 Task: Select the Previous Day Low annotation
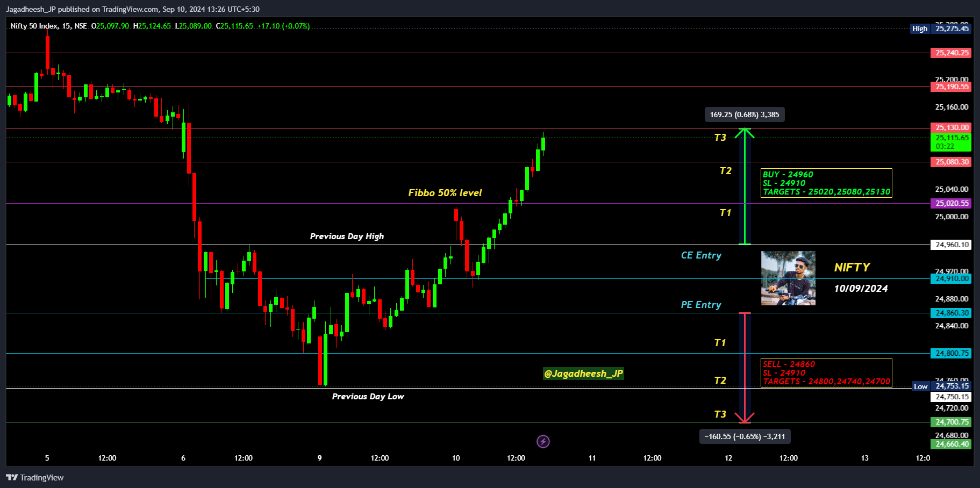click(368, 396)
